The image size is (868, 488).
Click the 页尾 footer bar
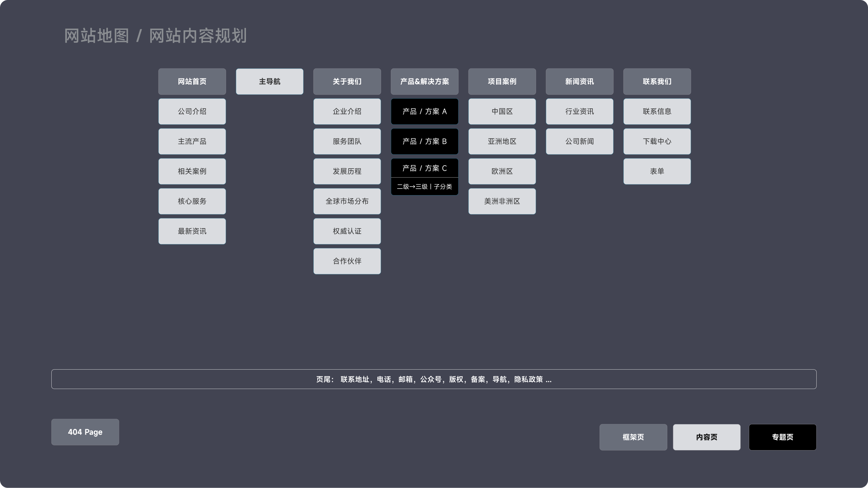[x=434, y=379]
